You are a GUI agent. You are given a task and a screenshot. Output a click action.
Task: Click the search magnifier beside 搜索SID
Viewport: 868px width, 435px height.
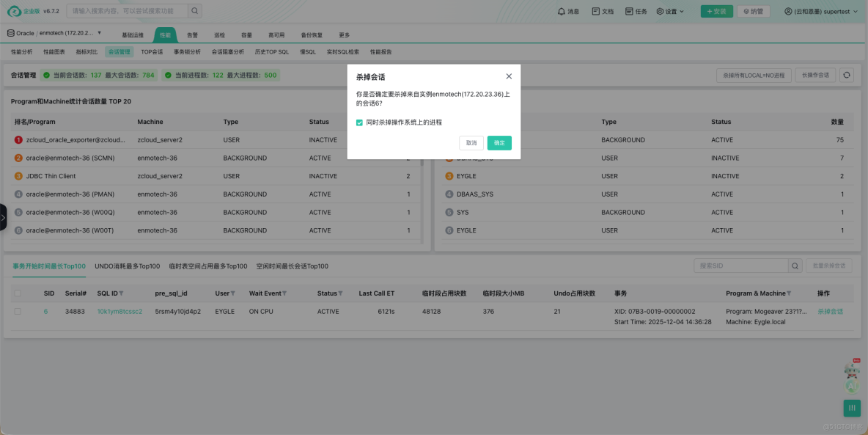click(795, 266)
